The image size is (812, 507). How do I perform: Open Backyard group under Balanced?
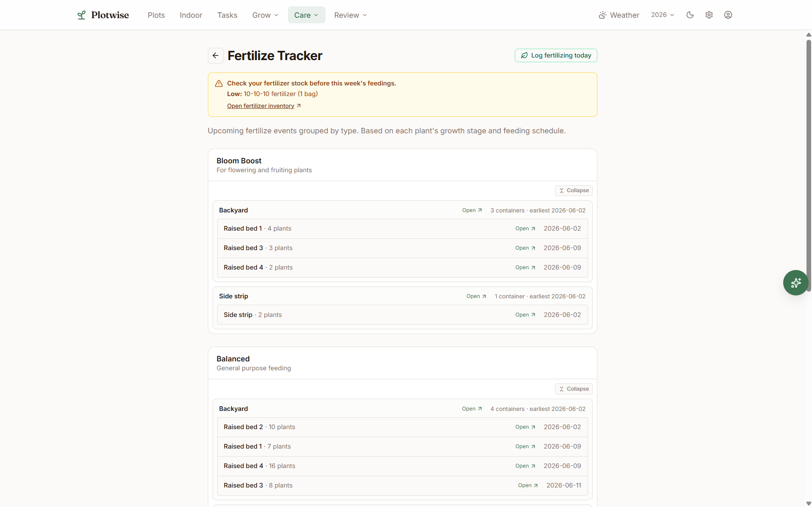(x=472, y=409)
